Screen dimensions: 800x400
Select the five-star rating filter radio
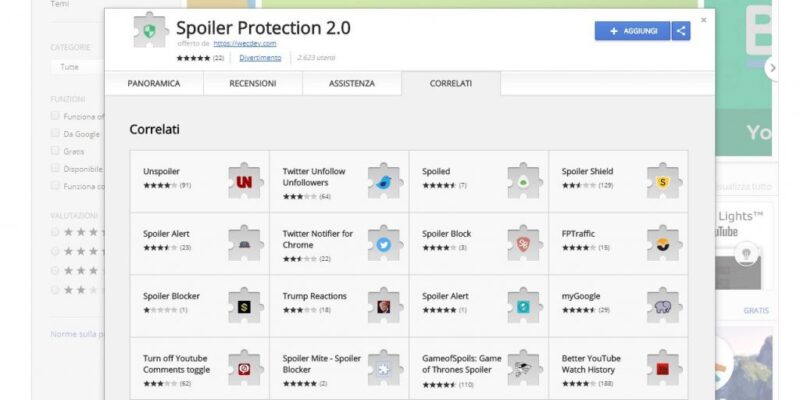(55, 232)
